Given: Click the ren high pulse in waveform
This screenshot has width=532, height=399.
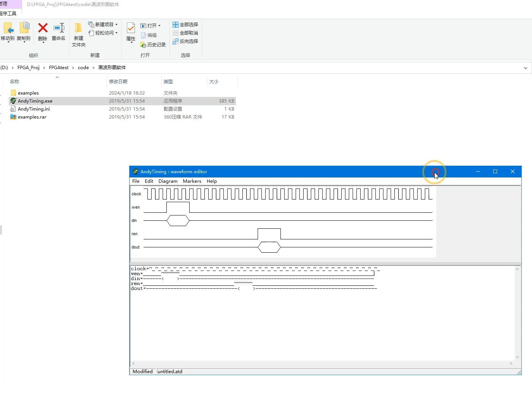Looking at the screenshot, I should point(269,234).
